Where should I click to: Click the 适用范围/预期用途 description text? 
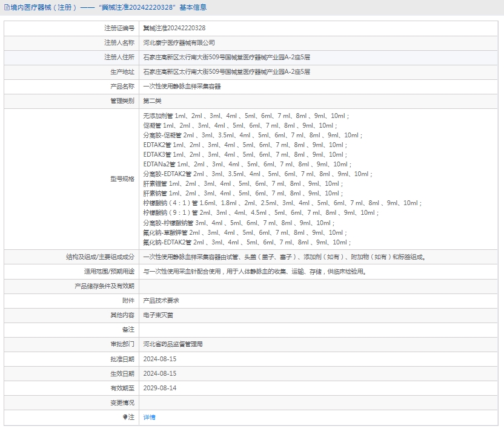click(254, 272)
